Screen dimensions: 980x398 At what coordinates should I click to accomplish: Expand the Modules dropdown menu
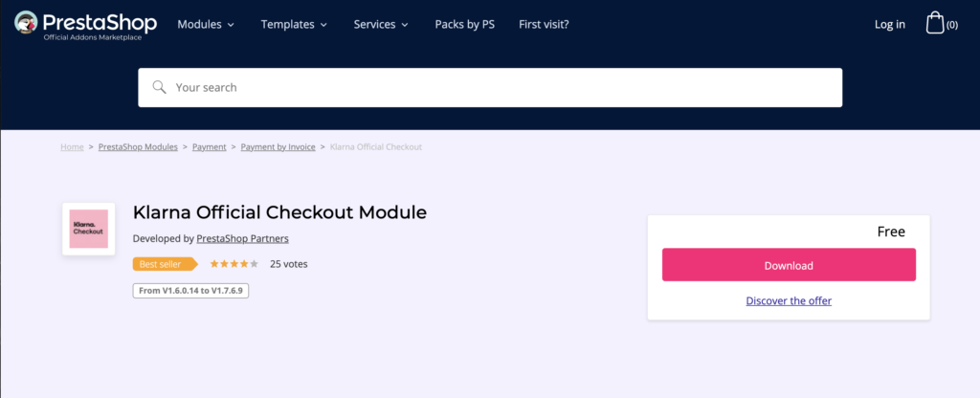206,24
